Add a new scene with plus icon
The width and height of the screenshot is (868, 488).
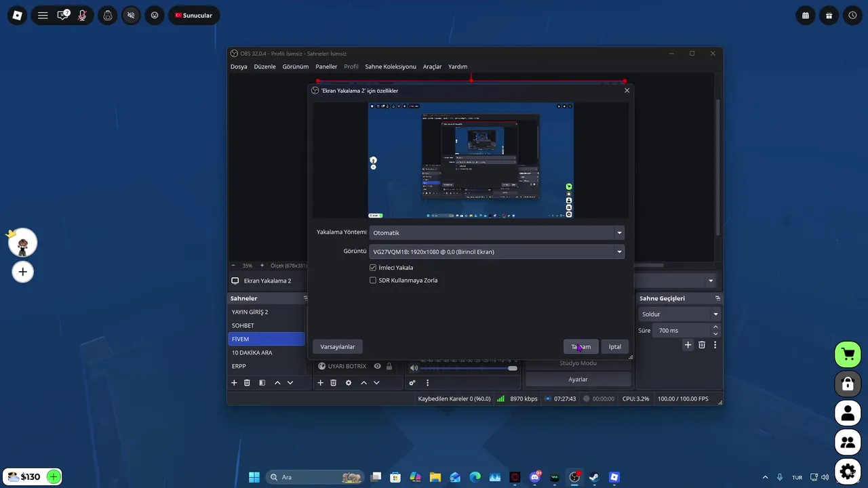[234, 383]
